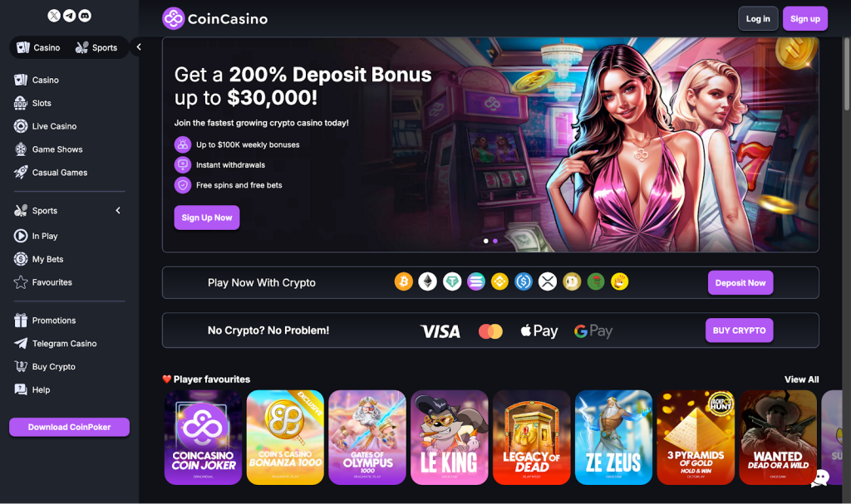The image size is (851, 504).
Task: Switch to the Casino tab at top
Action: [38, 47]
